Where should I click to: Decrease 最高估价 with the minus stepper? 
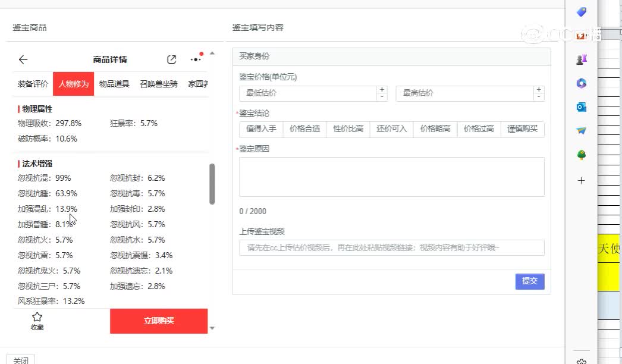click(539, 97)
